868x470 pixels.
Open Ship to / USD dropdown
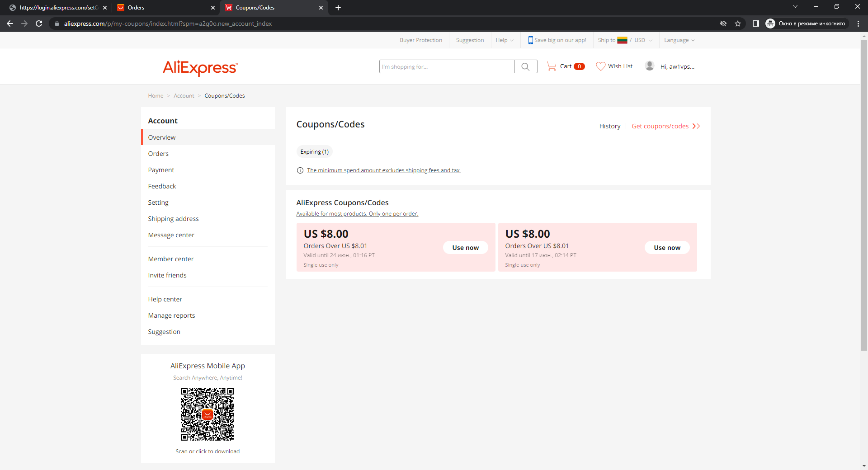[x=625, y=40]
